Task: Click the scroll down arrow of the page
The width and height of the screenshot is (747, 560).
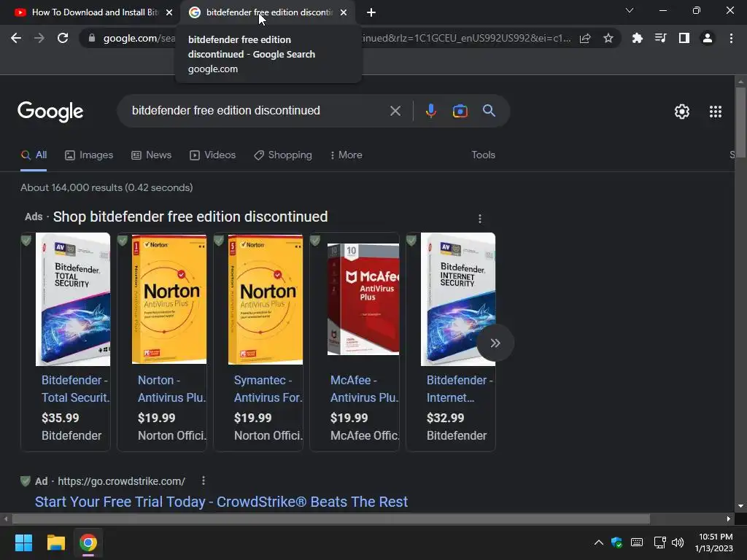Action: point(740,506)
